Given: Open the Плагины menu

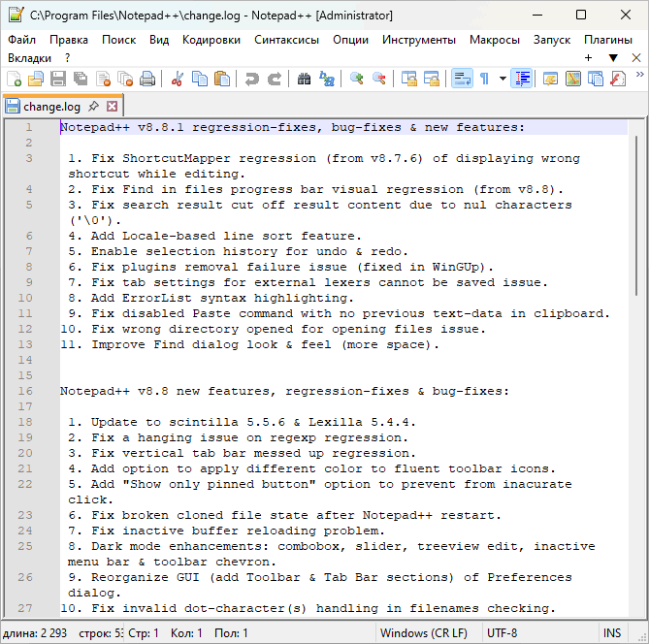Looking at the screenshot, I should point(608,40).
